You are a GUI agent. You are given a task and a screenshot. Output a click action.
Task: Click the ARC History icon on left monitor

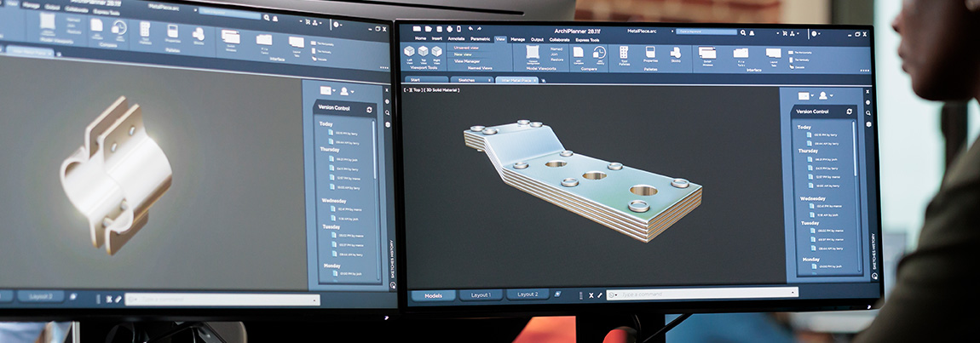click(118, 27)
